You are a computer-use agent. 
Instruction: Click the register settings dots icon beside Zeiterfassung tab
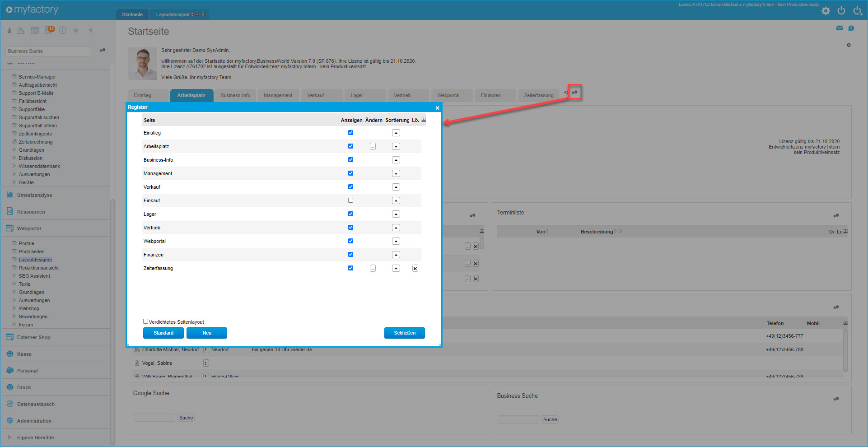pos(574,93)
